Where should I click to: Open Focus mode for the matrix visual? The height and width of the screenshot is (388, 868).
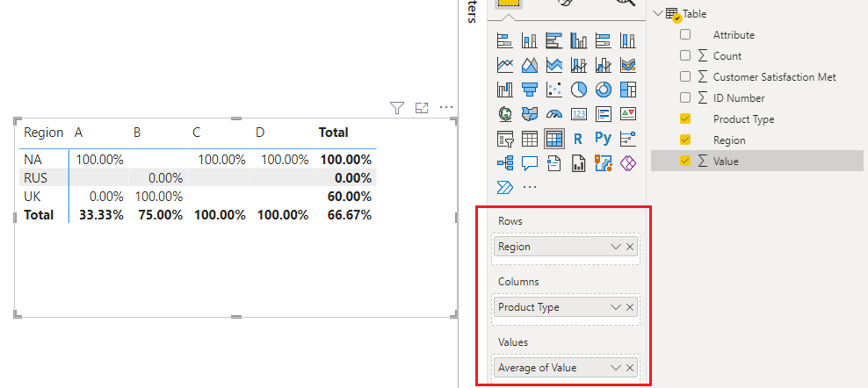coord(422,108)
